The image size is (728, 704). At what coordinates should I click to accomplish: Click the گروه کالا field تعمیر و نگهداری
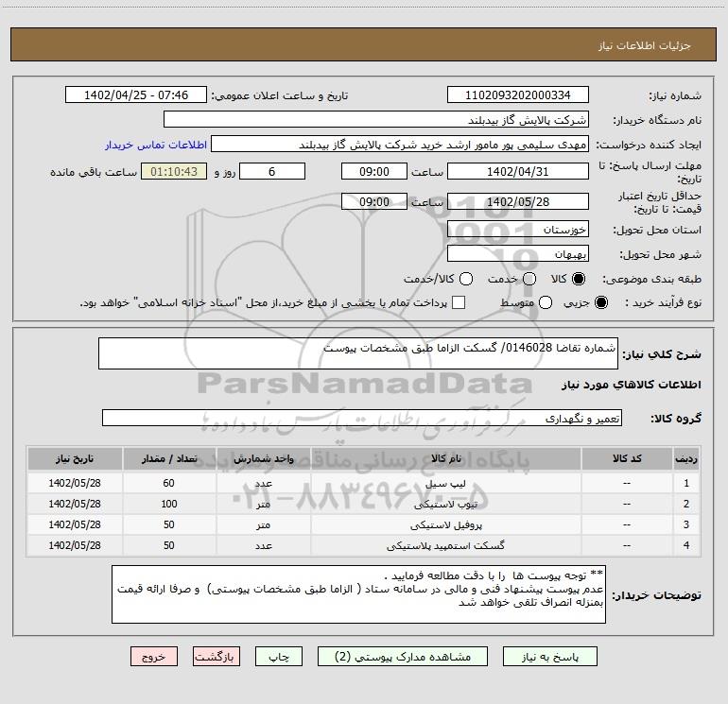(362, 418)
